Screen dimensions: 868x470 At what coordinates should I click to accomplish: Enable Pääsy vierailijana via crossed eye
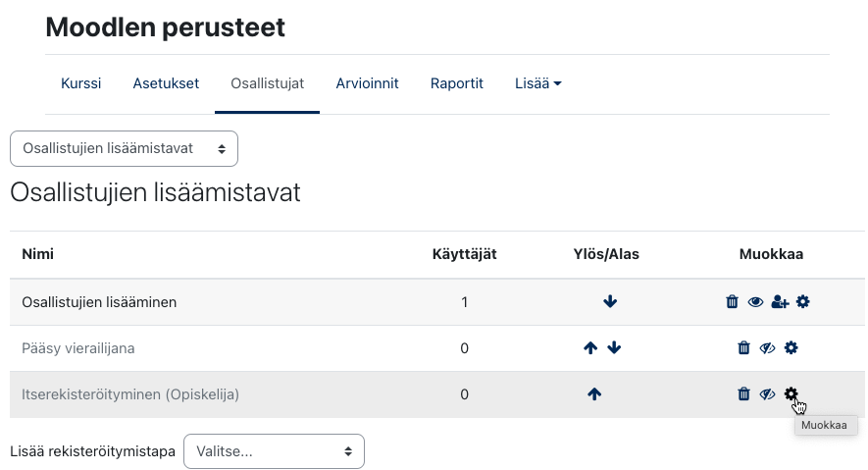click(x=767, y=347)
